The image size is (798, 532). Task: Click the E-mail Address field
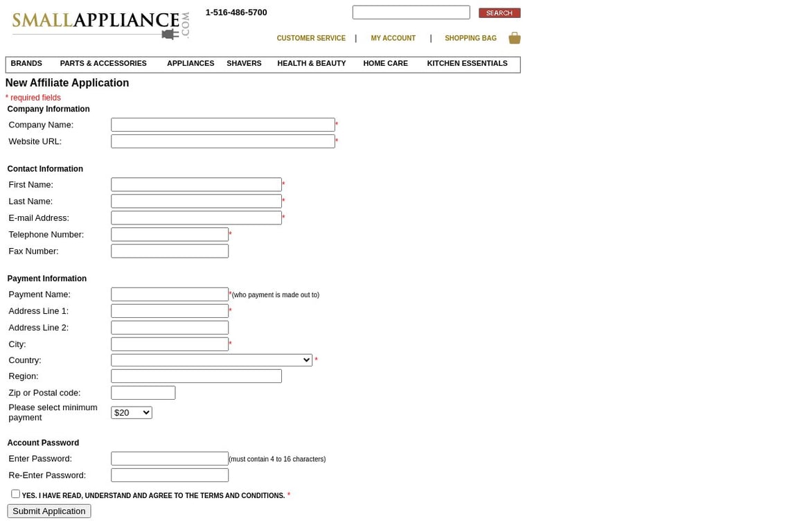pos(197,218)
